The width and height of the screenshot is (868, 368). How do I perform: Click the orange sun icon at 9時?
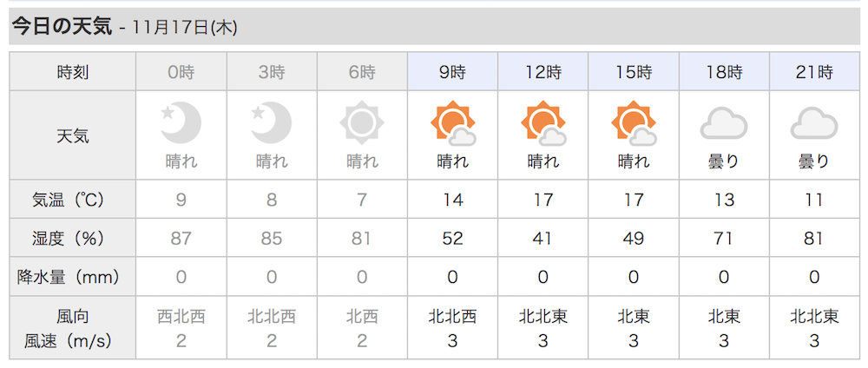[x=453, y=123]
